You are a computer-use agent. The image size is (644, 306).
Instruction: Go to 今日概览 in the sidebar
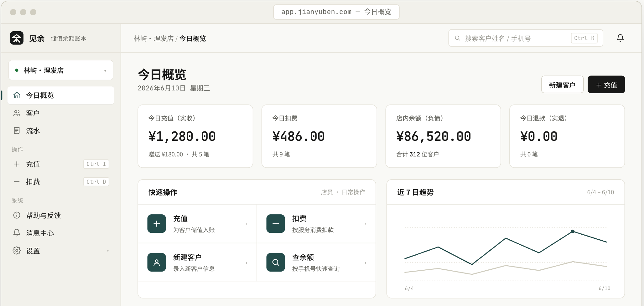pos(61,95)
